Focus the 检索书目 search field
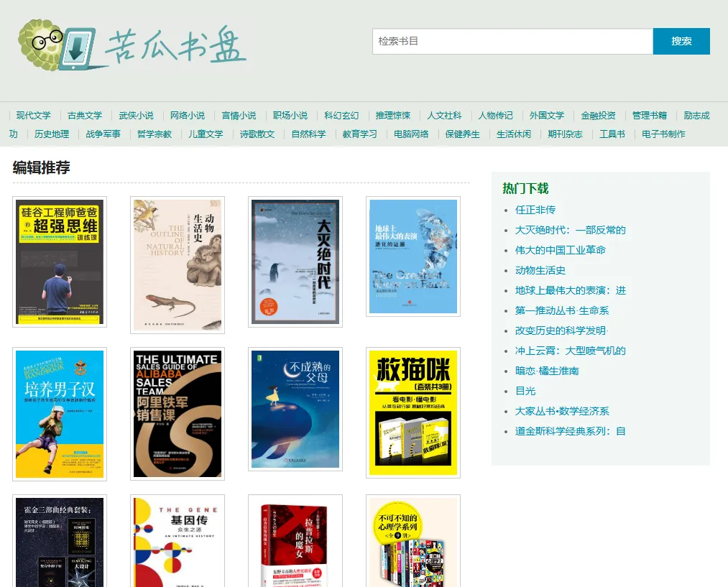728x587 pixels. [512, 41]
